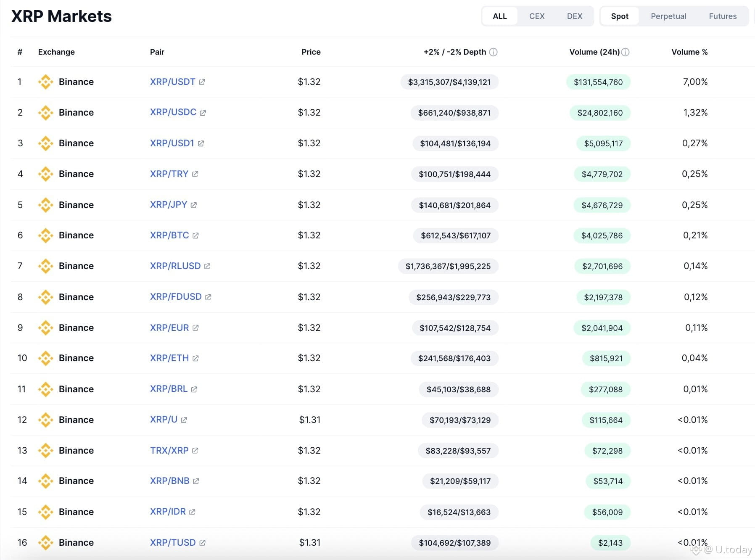Open external link icon next to XRP/JPY
755x560 pixels.
click(x=194, y=205)
